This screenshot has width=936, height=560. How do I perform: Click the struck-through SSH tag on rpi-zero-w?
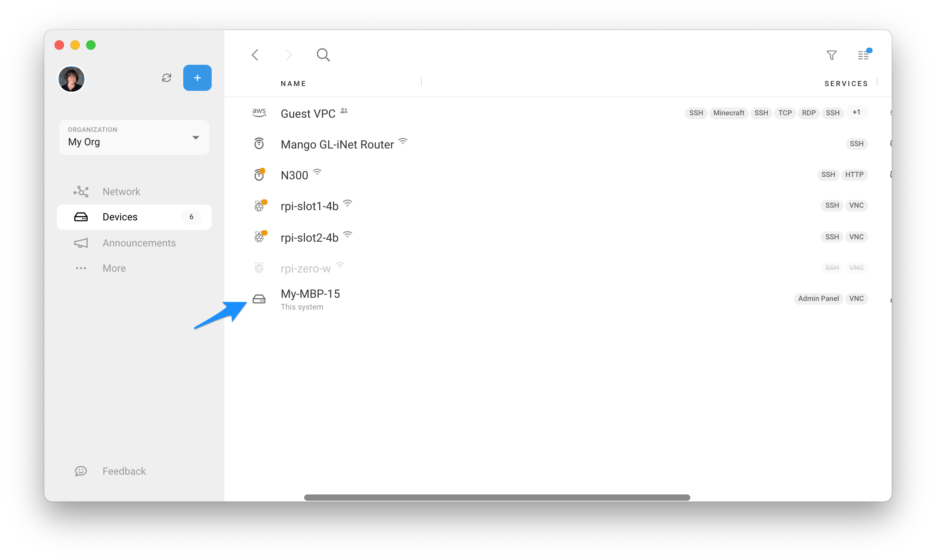pyautogui.click(x=832, y=268)
